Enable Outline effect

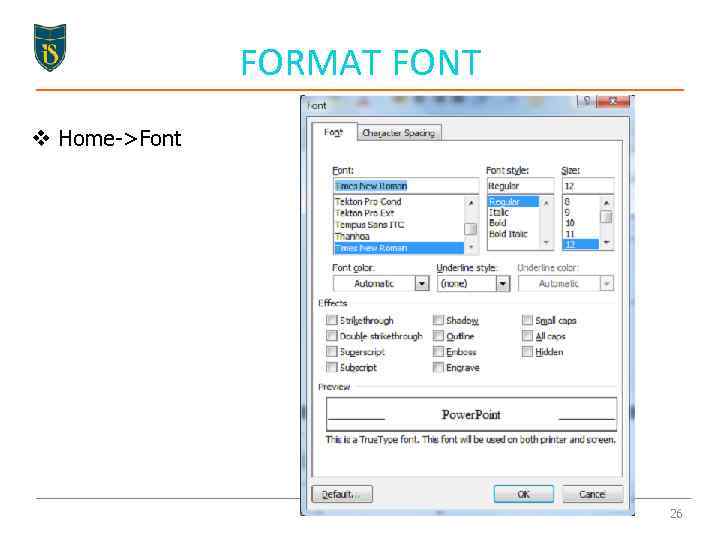[438, 336]
